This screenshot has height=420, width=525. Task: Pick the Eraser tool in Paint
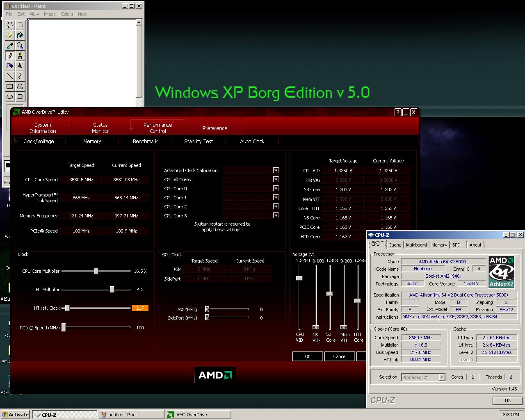coord(10,35)
